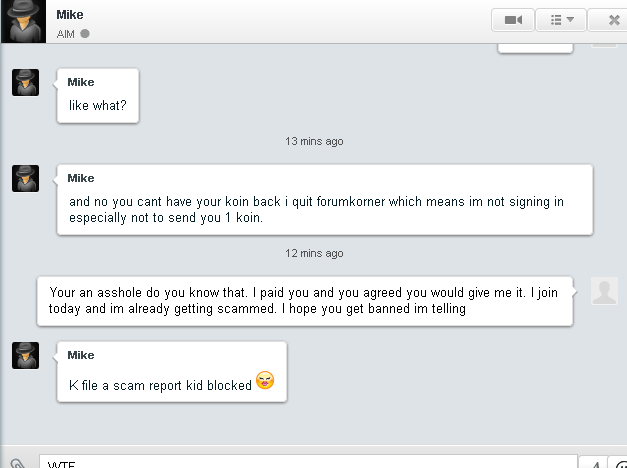Click Mike's avatar beside the forumkorner message
627x468 pixels.
pos(25,179)
